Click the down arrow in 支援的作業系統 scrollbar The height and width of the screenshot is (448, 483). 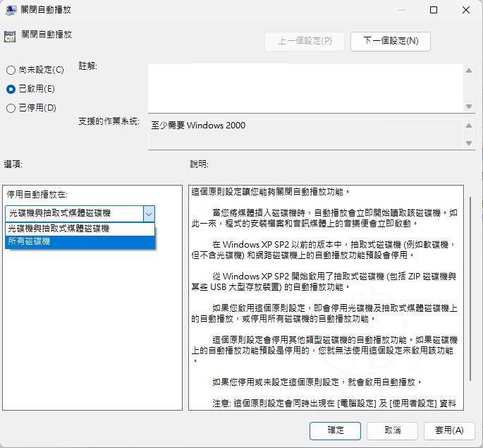pos(469,143)
